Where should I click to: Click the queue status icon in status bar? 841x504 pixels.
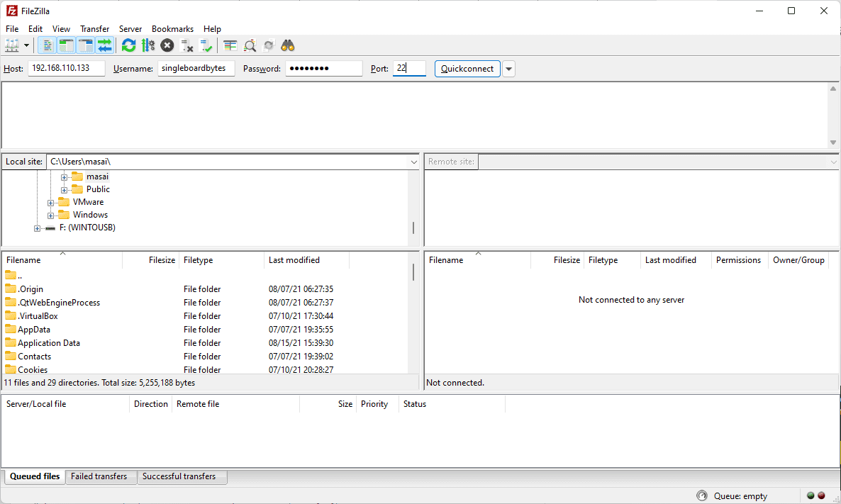(x=702, y=495)
